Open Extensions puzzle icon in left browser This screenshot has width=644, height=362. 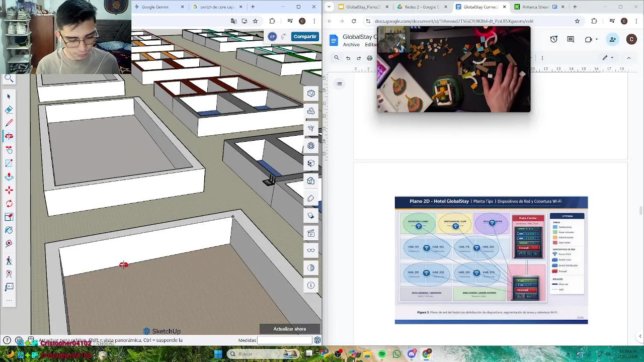pyautogui.click(x=272, y=21)
